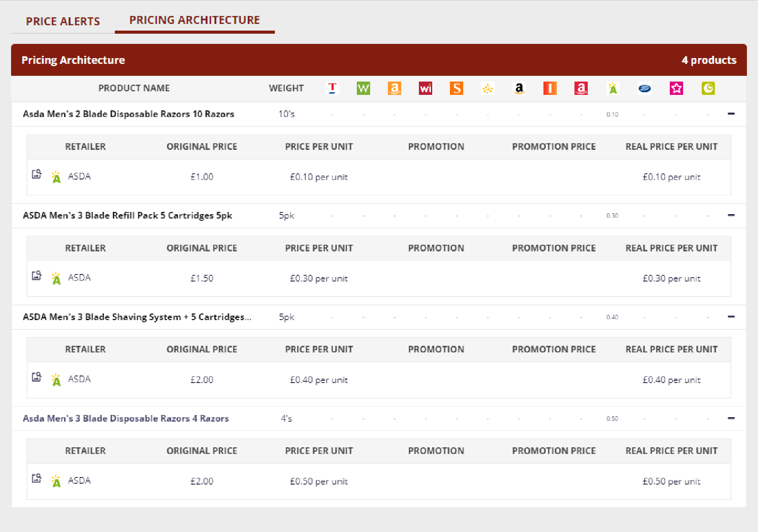The image size is (758, 532).
Task: Click the green W Waitrose retailer icon
Action: click(x=363, y=88)
